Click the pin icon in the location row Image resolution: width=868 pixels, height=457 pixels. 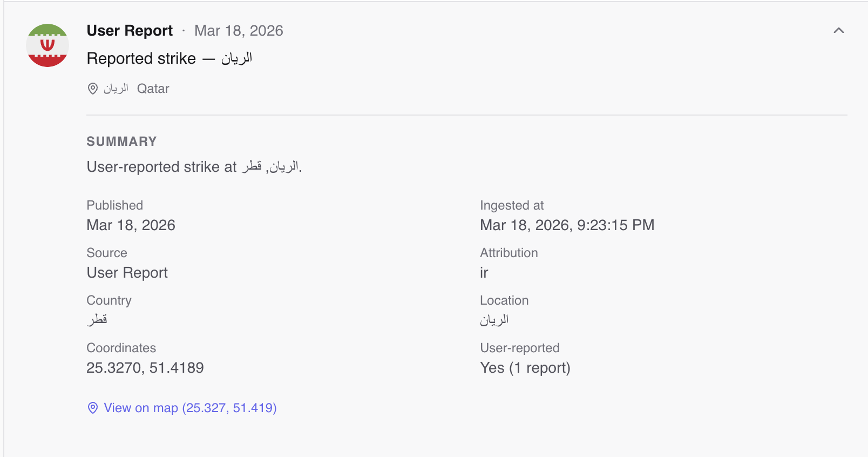click(92, 89)
